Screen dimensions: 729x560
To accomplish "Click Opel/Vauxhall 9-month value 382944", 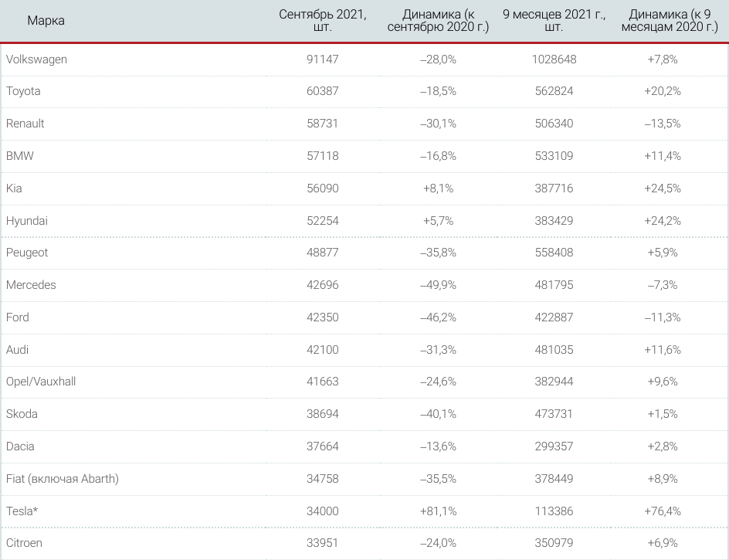I will 554,382.
